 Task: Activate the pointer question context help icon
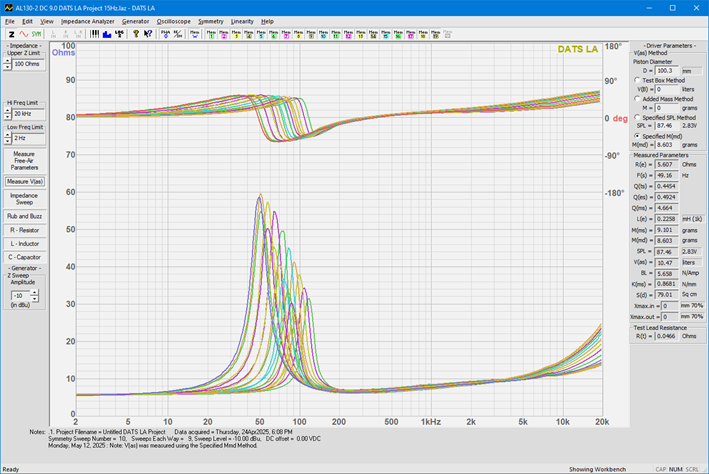pyautogui.click(x=148, y=34)
